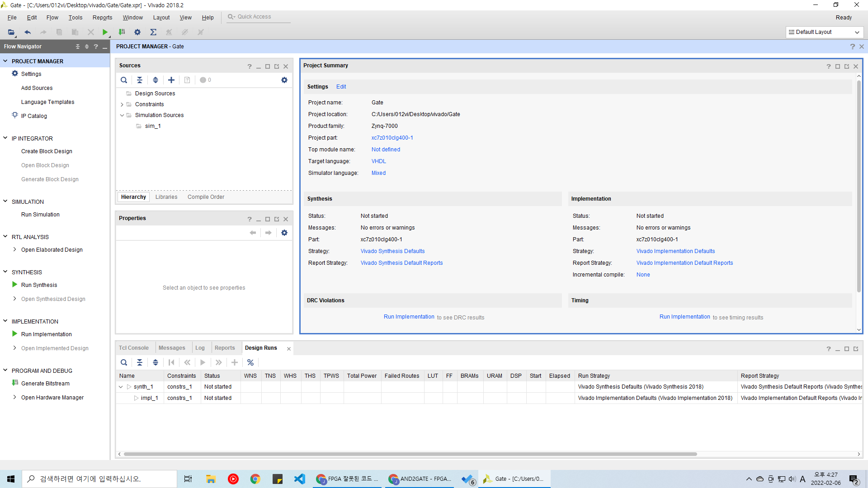The image size is (868, 488).
Task: Click Design Runs horizontal scrollbar
Action: pos(410,454)
